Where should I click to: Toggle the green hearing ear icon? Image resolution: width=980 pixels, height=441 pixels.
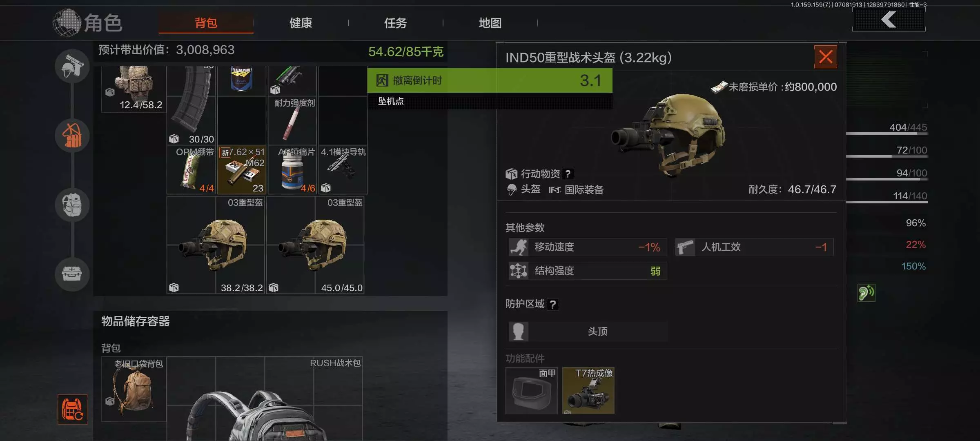tap(866, 293)
